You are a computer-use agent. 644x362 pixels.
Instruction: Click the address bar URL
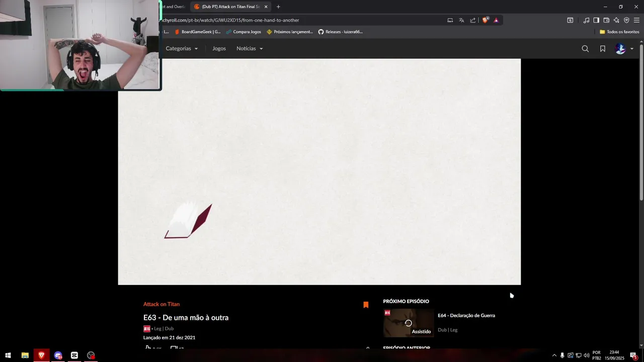point(229,20)
